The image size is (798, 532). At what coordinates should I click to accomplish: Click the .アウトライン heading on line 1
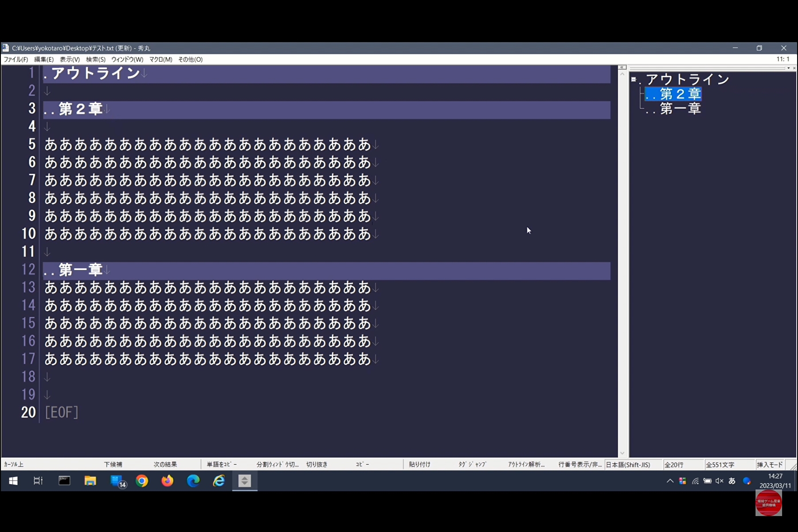92,73
